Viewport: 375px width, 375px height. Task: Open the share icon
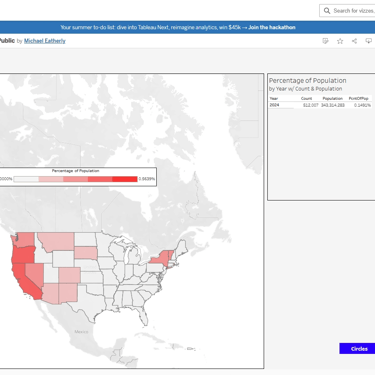click(354, 41)
